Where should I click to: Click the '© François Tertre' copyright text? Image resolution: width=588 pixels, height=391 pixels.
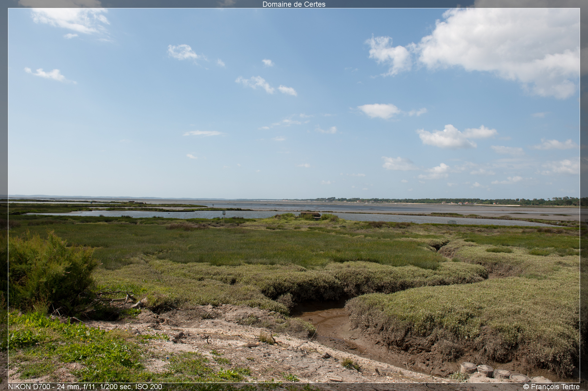(551, 387)
